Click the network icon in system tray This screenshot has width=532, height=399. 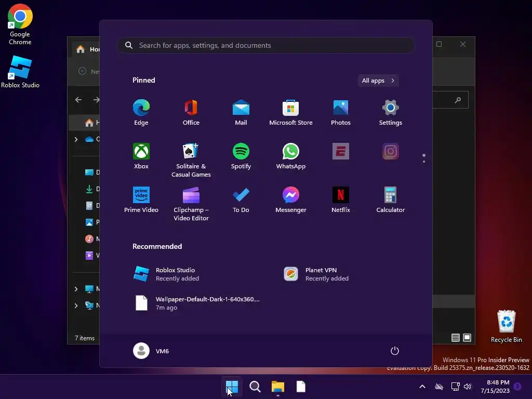[455, 387]
